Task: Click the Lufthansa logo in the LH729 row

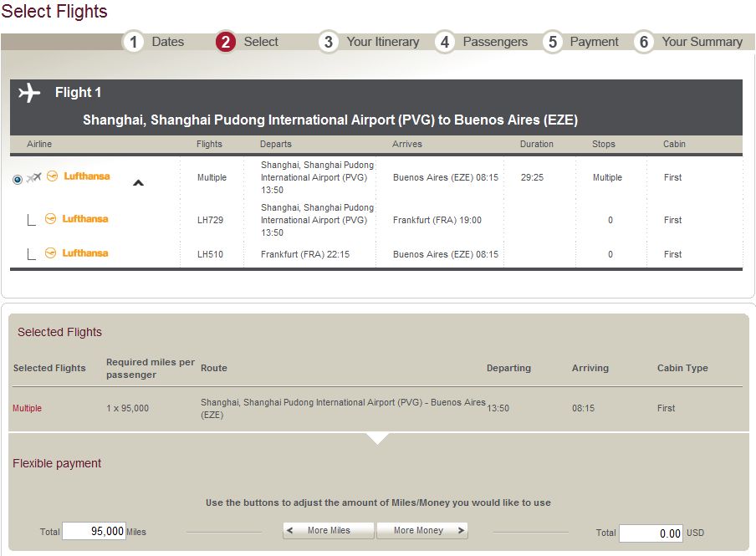Action: 77,219
